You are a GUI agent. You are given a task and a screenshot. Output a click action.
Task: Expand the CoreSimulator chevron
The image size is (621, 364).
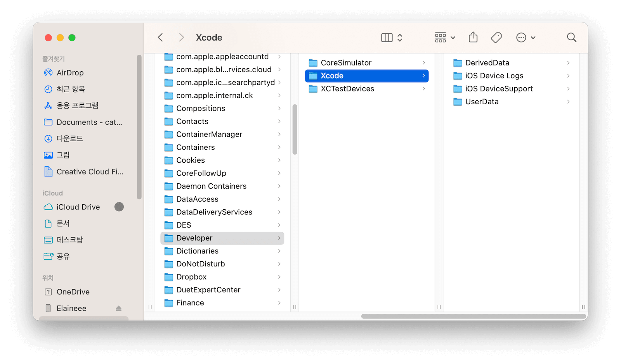coord(424,63)
